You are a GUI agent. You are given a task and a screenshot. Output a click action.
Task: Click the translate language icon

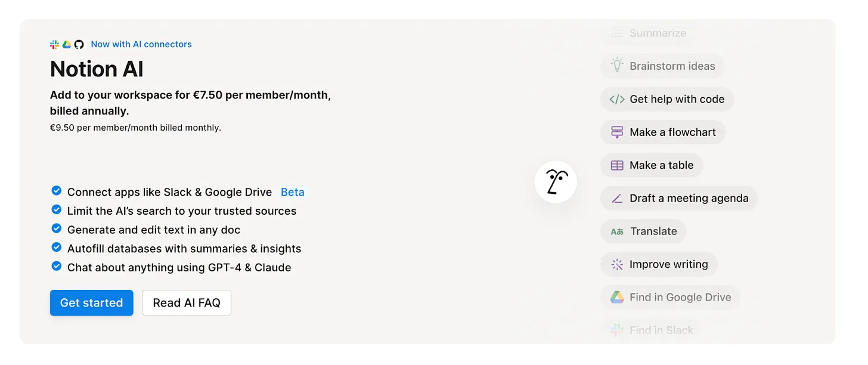[x=617, y=231]
